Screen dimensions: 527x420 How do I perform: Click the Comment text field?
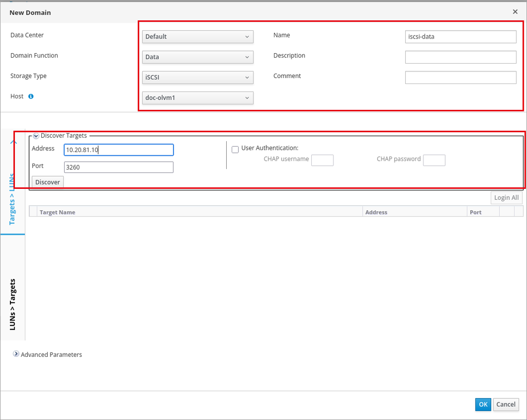tap(461, 77)
